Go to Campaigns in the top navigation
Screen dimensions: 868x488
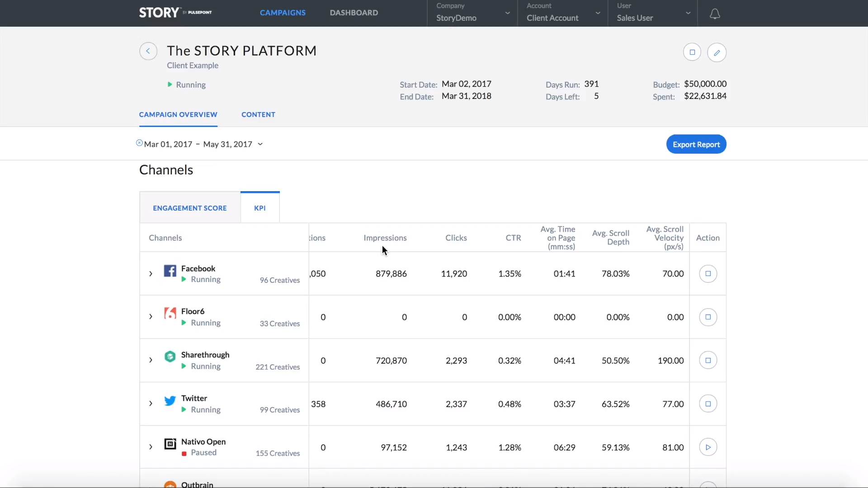pos(283,13)
